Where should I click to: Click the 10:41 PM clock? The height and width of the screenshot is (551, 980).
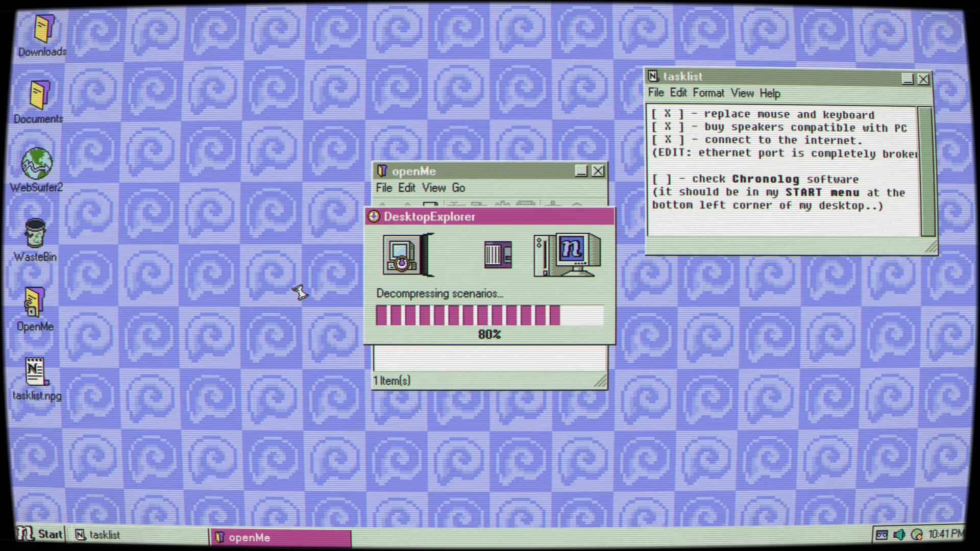click(946, 534)
